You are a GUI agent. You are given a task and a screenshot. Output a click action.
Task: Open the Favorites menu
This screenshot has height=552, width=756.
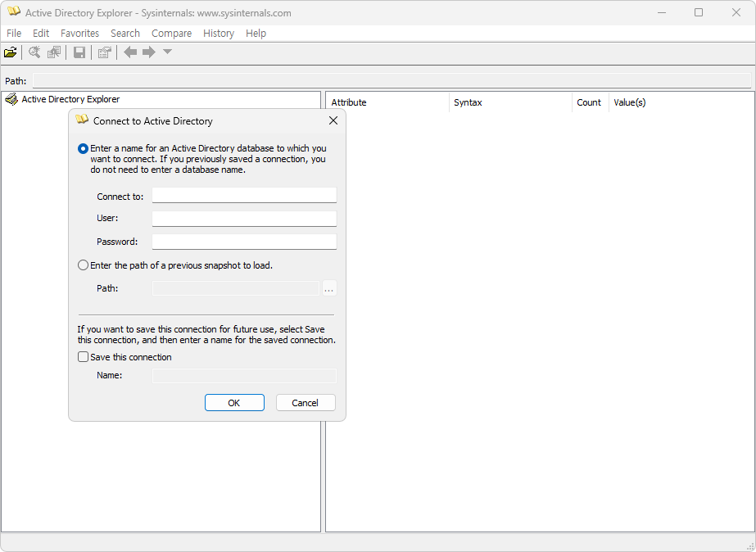point(79,34)
